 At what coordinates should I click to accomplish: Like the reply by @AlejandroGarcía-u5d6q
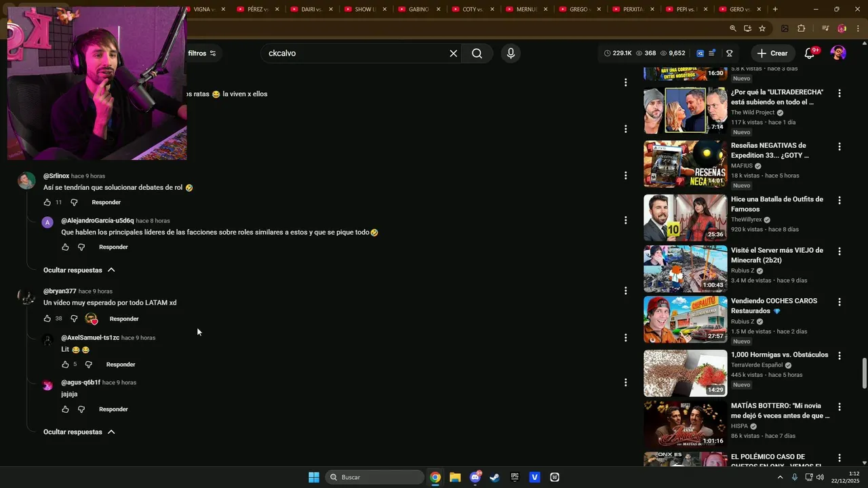(65, 247)
